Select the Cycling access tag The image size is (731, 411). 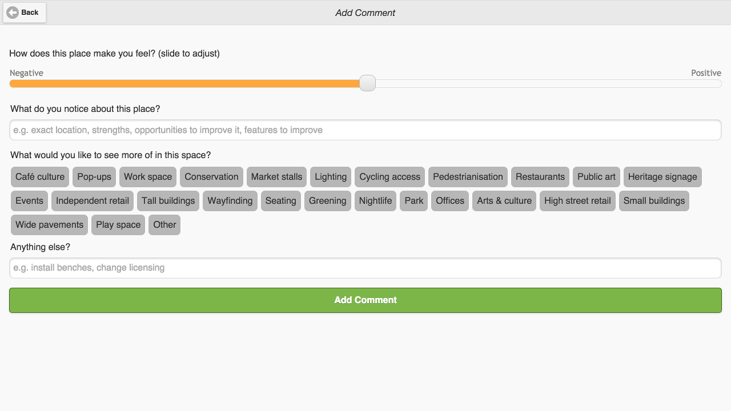click(390, 177)
